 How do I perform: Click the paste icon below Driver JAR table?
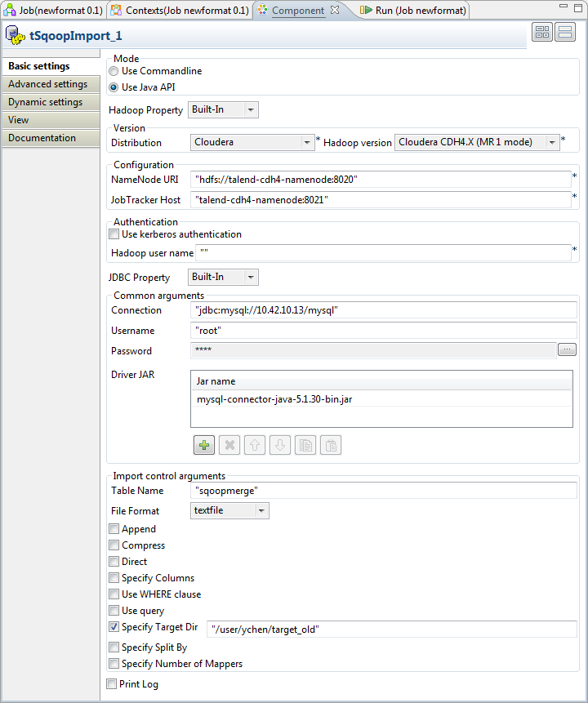pyautogui.click(x=331, y=445)
